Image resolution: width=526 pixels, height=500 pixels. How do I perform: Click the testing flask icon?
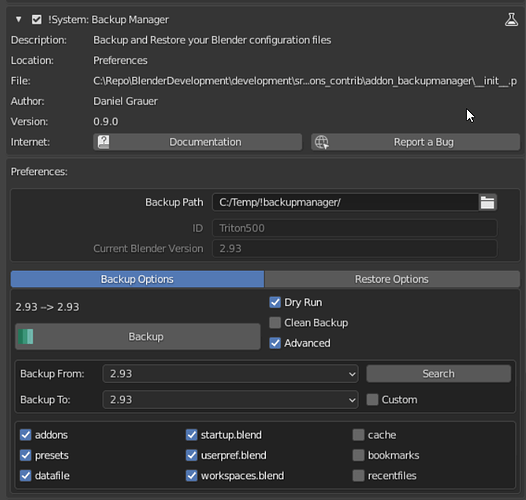[x=511, y=19]
